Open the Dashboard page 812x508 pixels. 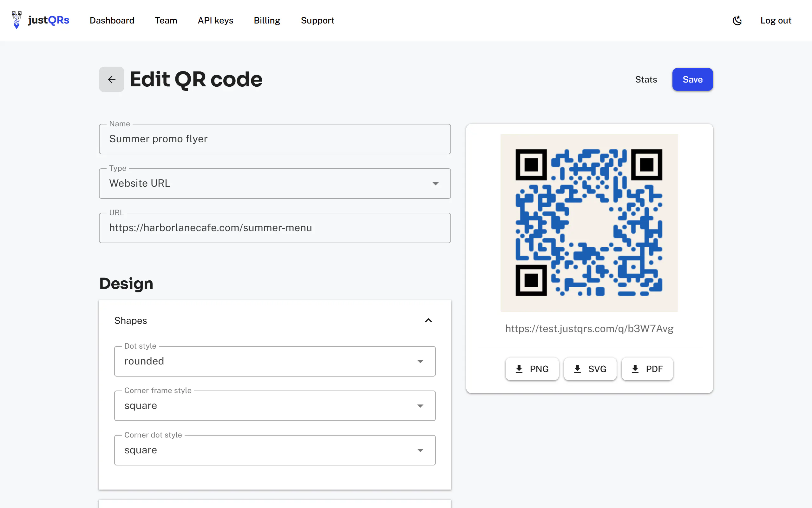[112, 21]
